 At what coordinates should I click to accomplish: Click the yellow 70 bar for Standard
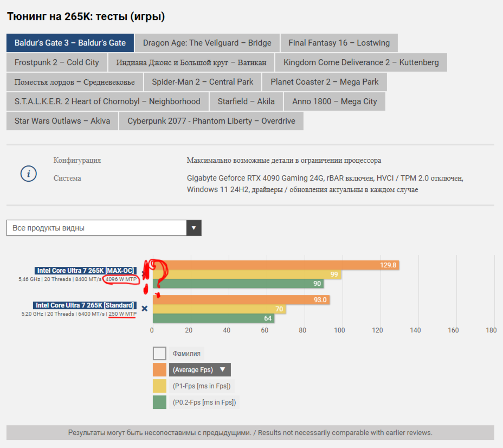tap(220, 309)
